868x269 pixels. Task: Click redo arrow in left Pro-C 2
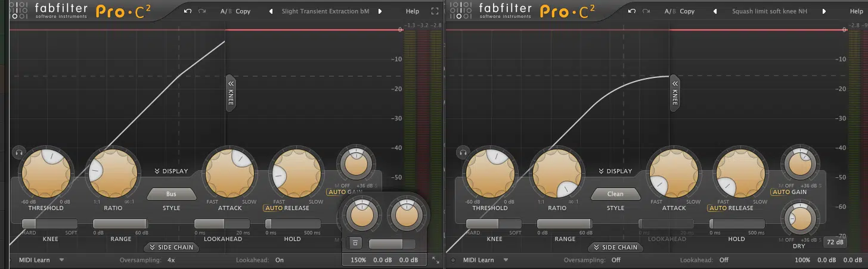[202, 11]
